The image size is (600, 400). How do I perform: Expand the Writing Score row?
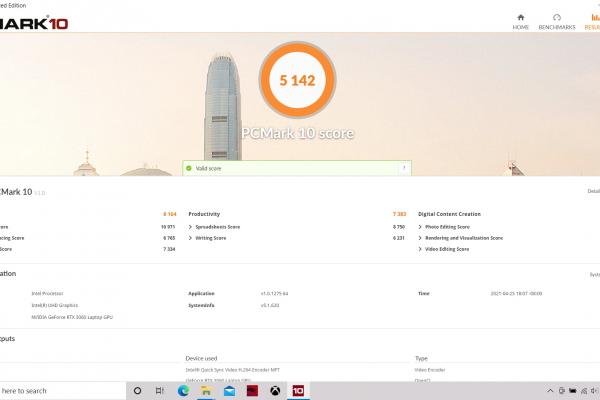pos(207,238)
